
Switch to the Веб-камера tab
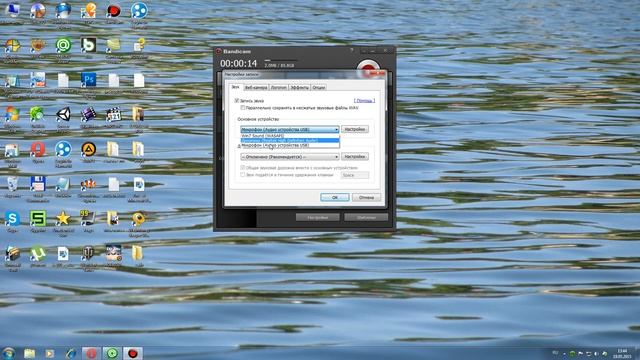click(256, 87)
